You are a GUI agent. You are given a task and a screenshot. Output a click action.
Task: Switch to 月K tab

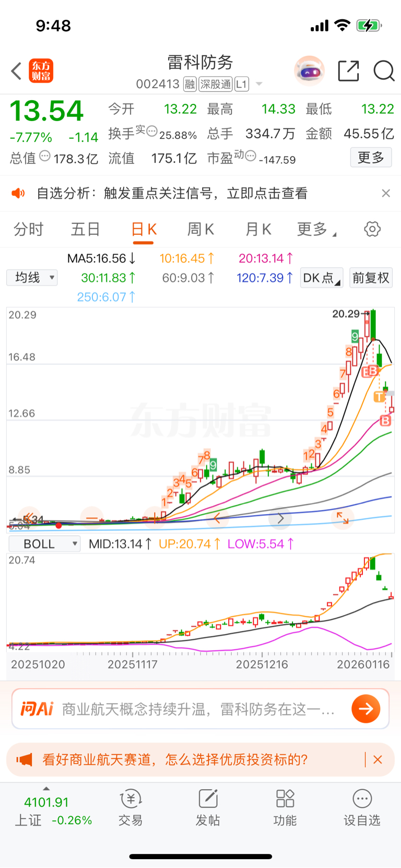(x=258, y=229)
